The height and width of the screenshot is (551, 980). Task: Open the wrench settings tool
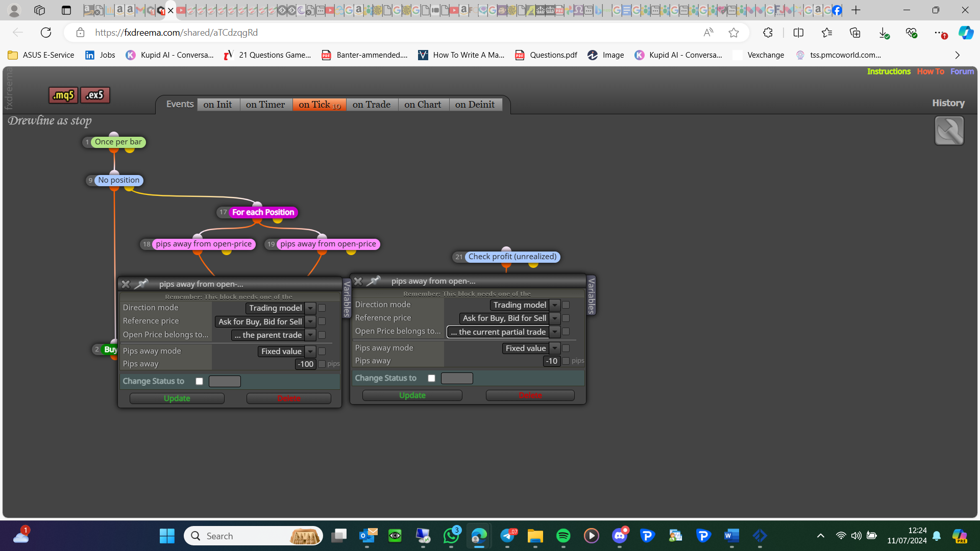(x=949, y=131)
